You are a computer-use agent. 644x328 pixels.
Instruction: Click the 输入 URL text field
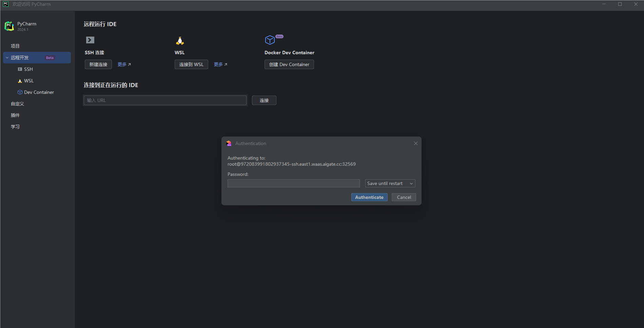(165, 100)
